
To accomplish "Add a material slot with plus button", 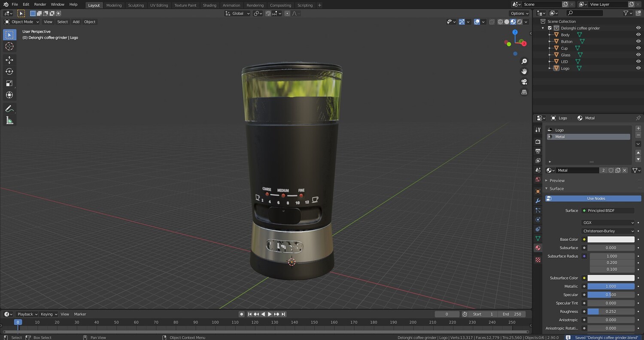I will 638,129.
